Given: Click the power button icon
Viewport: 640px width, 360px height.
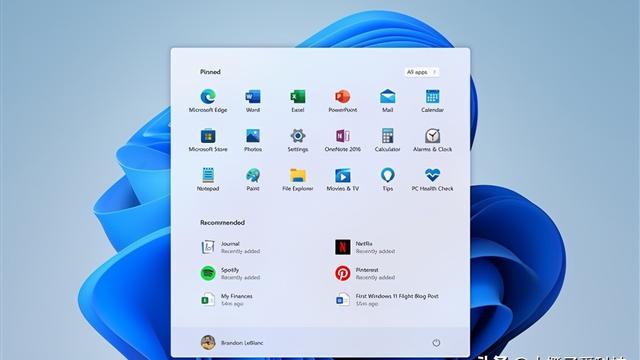Looking at the screenshot, I should (x=436, y=343).
